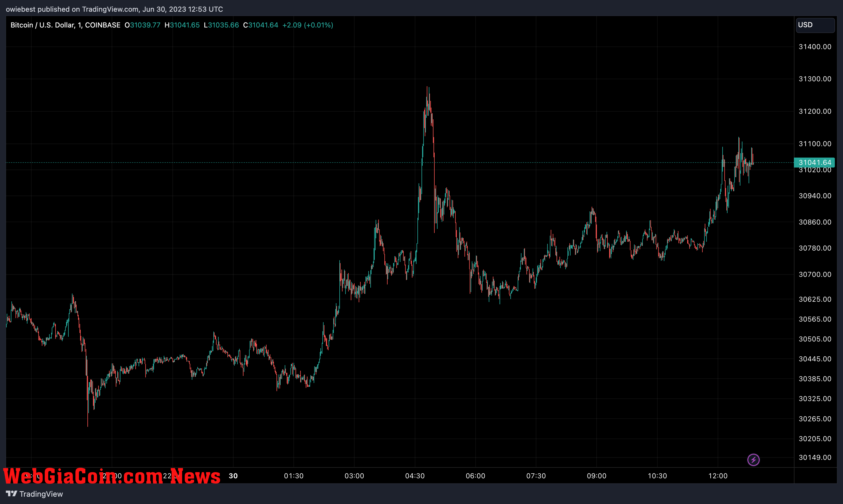843x504 pixels.
Task: Click the 30149.00 price axis label
Action: pyautogui.click(x=815, y=458)
